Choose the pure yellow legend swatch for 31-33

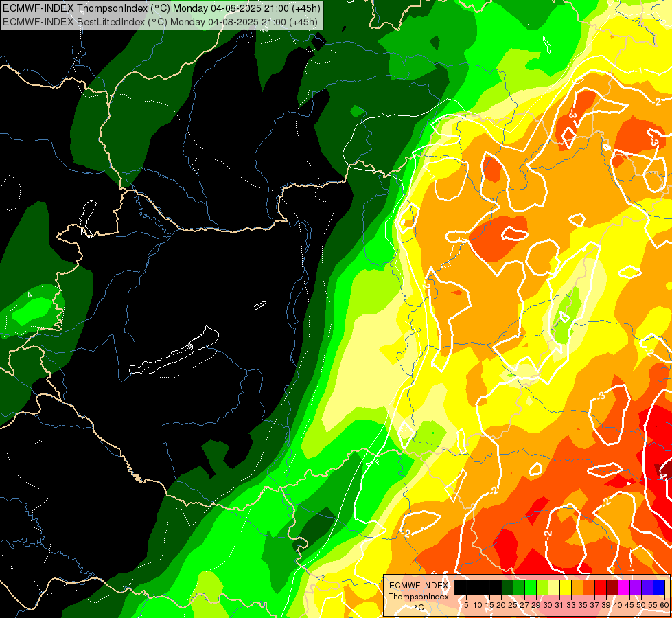point(566,587)
